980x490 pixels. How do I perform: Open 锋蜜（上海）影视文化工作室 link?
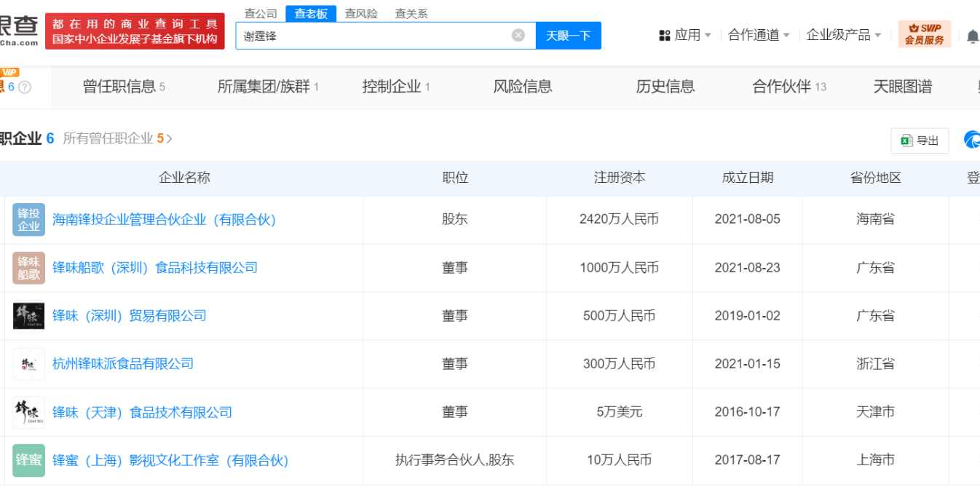point(171,460)
